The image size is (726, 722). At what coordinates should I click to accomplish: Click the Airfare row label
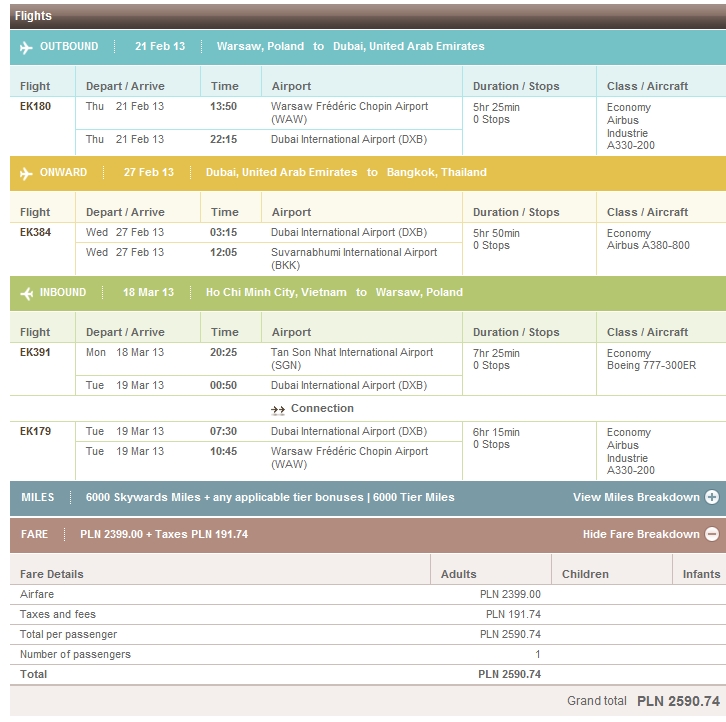click(37, 594)
